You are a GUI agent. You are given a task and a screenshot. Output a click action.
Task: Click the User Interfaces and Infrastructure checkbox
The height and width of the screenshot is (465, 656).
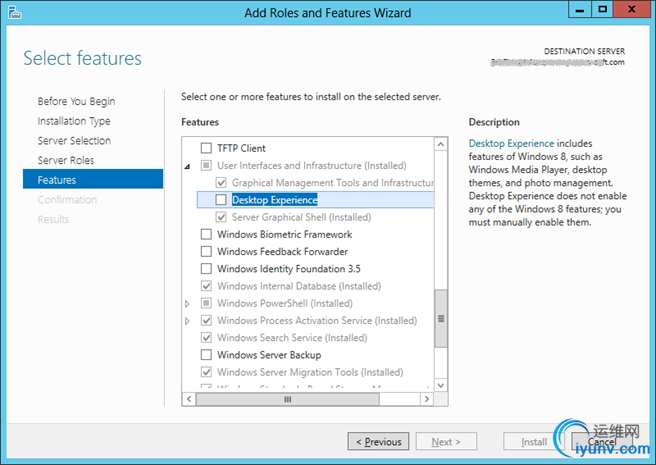(x=206, y=165)
